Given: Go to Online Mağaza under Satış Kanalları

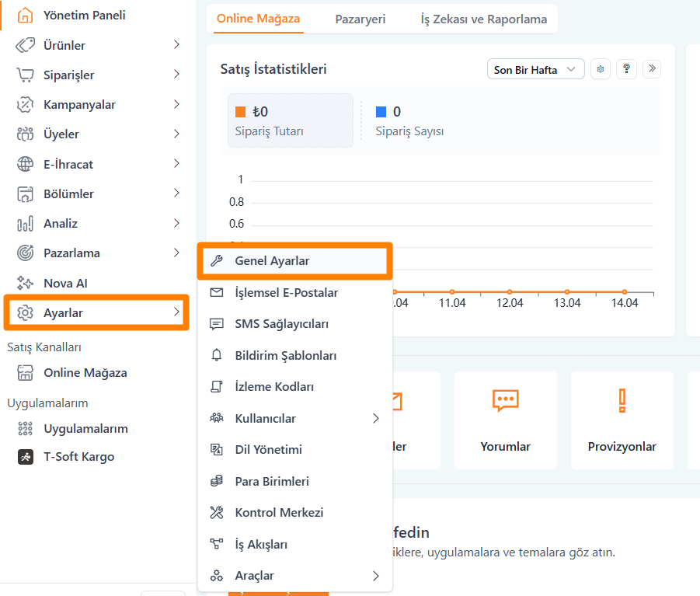Looking at the screenshot, I should click(85, 373).
